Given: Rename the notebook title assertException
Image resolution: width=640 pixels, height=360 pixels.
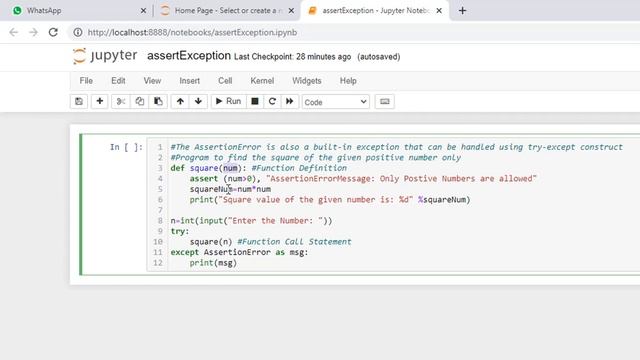Looking at the screenshot, I should [x=189, y=56].
